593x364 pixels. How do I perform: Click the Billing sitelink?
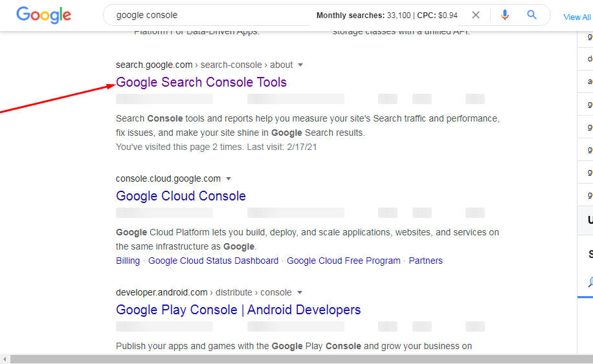click(x=128, y=261)
